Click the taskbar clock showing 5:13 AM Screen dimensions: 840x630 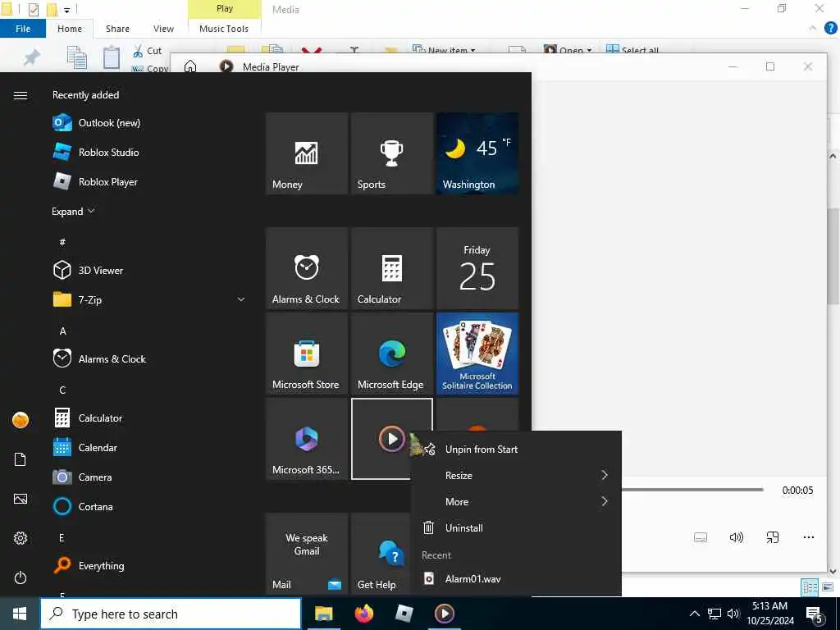(769, 614)
